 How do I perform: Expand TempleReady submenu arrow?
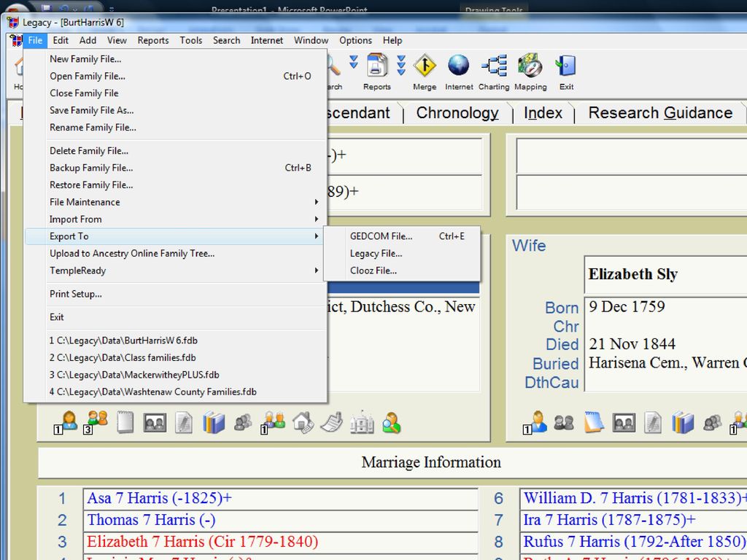(317, 271)
